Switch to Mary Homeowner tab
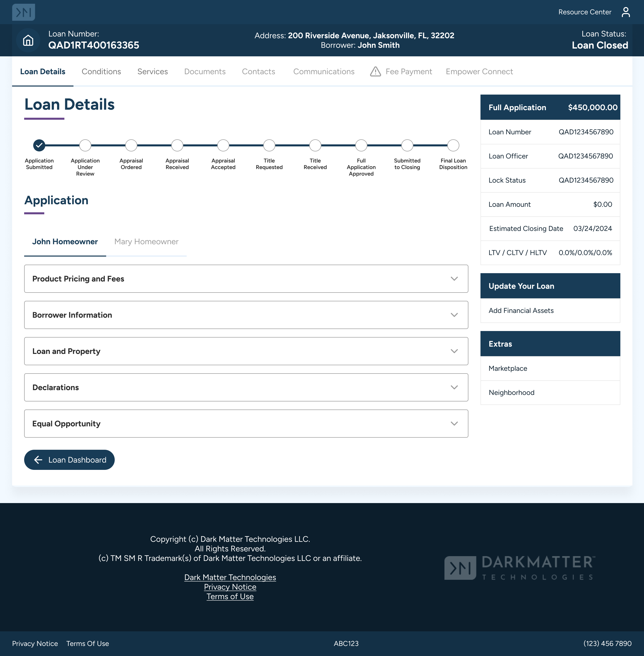644x656 pixels. pyautogui.click(x=146, y=242)
